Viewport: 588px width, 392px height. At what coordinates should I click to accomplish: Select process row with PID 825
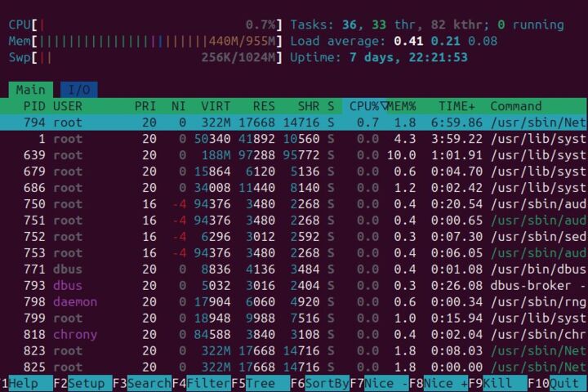[294, 367]
